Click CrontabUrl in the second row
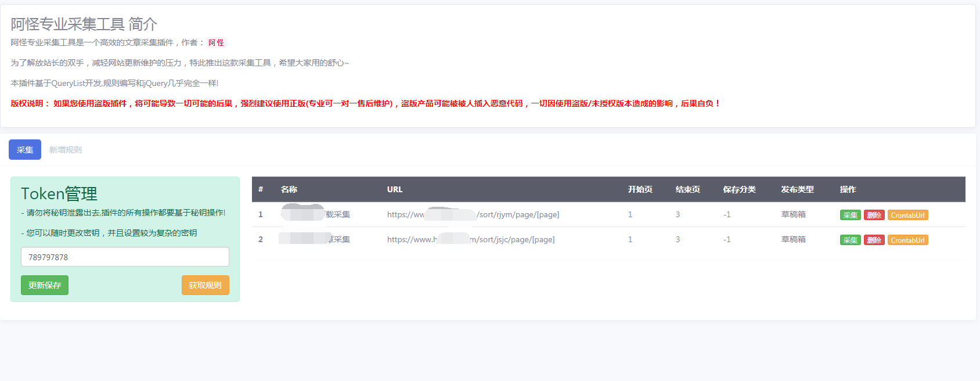980x381 pixels. click(907, 240)
